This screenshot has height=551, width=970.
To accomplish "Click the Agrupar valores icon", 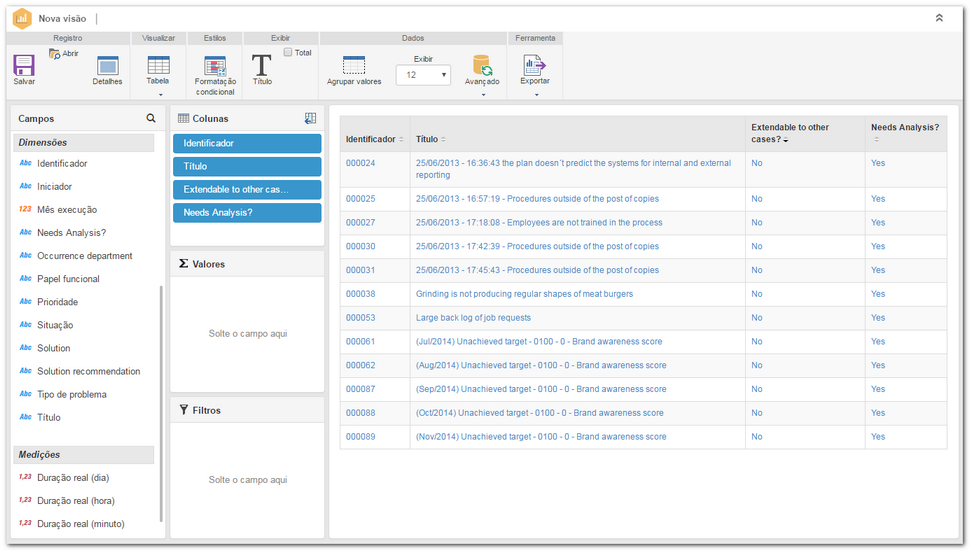I will 354,65.
